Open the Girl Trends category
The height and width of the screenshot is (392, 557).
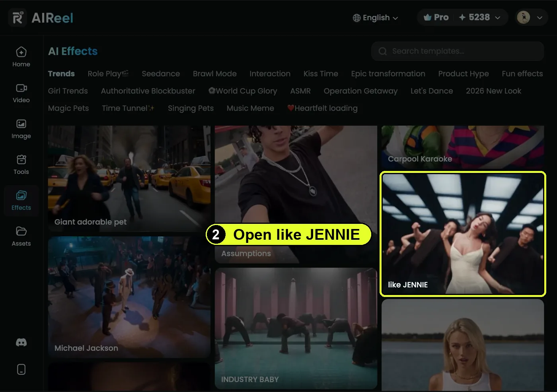pyautogui.click(x=68, y=91)
